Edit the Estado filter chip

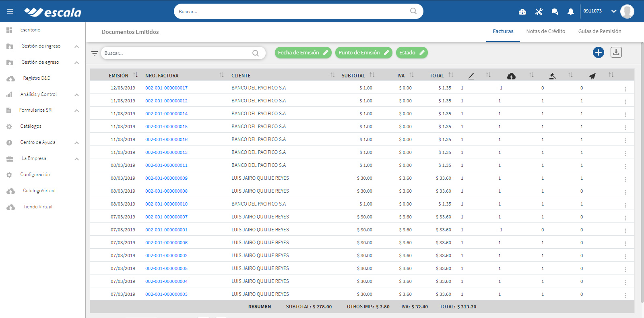(412, 53)
